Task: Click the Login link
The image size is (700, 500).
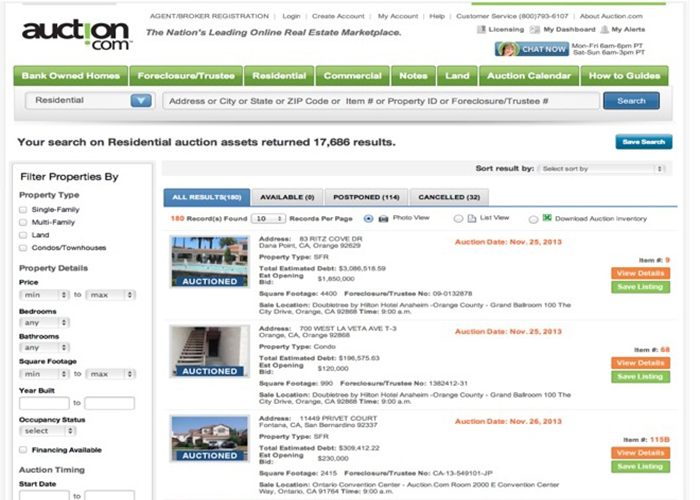Action: [x=291, y=16]
